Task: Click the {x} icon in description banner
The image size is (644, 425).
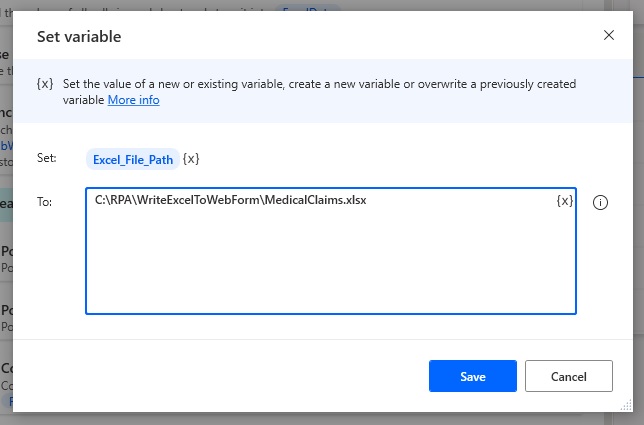Action: 45,84
